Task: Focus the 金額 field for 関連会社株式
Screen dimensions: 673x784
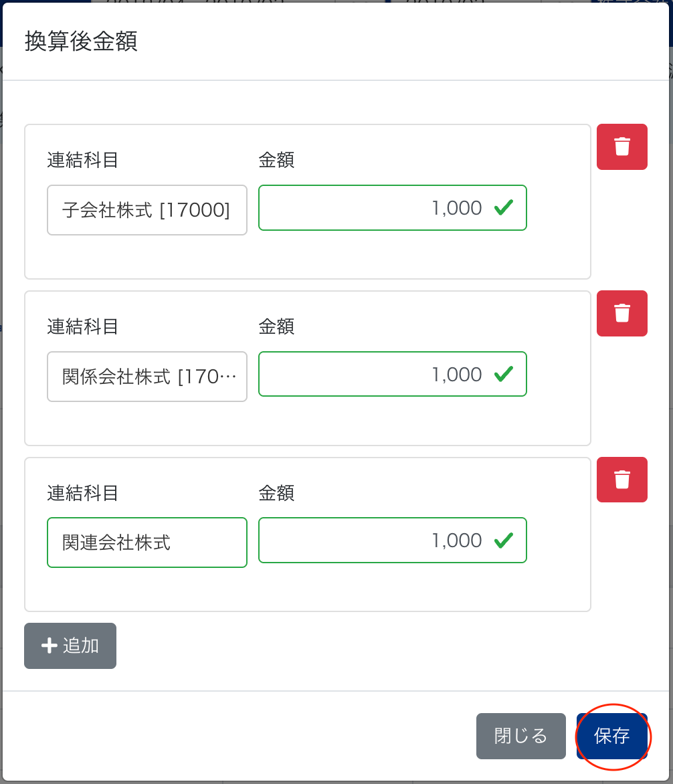Action: (375, 541)
